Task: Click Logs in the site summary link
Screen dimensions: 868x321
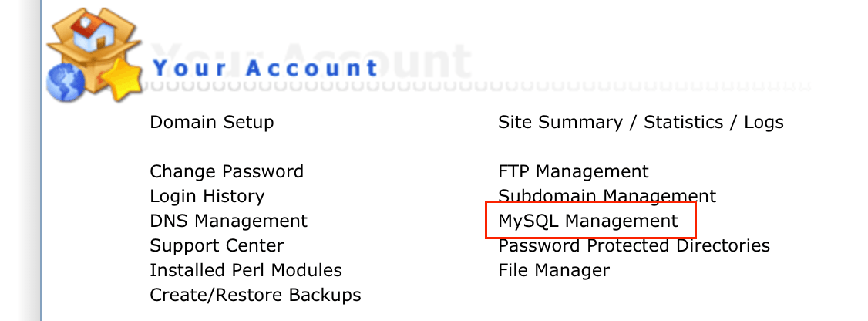Action: [764, 122]
